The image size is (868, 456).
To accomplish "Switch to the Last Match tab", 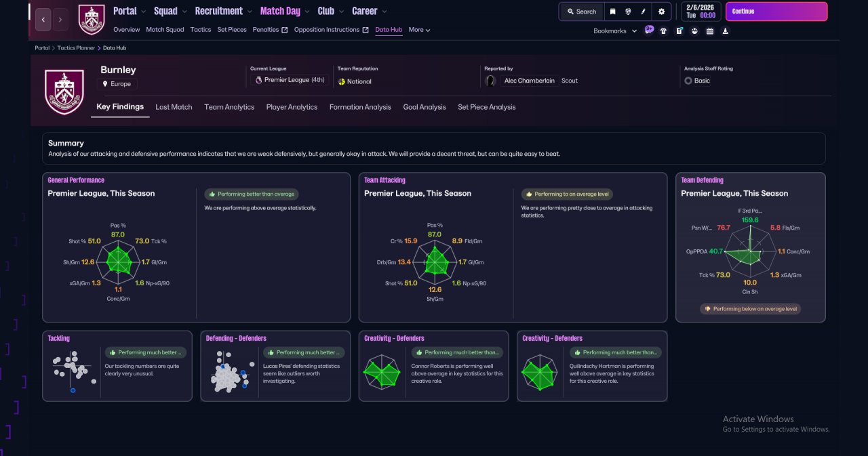I will click(174, 107).
